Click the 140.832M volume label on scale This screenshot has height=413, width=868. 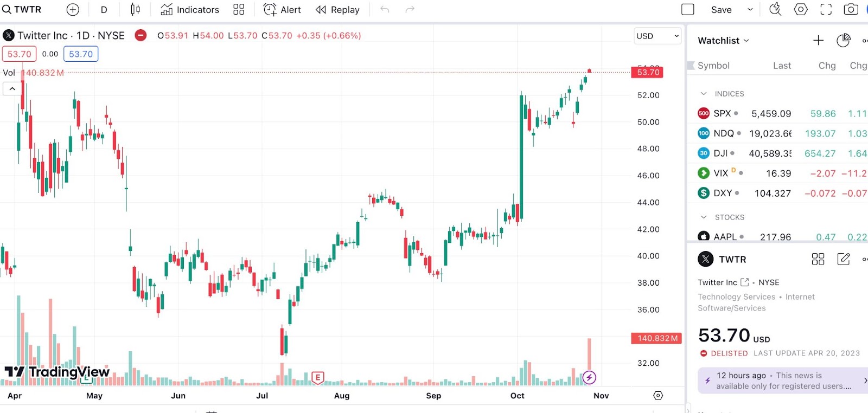coord(657,338)
